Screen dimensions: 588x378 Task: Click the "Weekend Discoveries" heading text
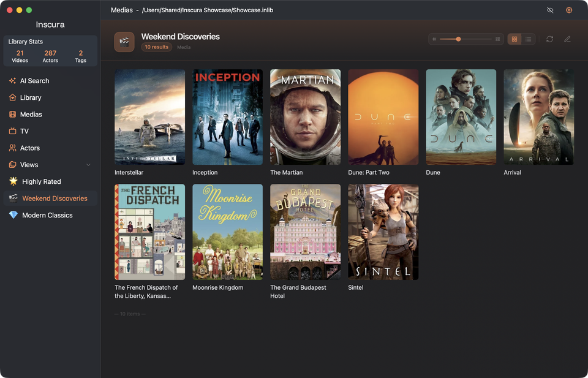coord(180,37)
